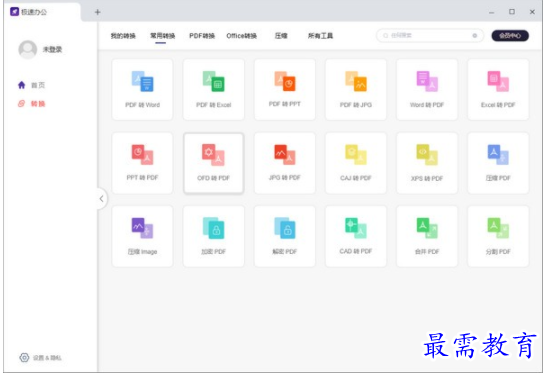Click 未登录 to log in

pos(52,49)
